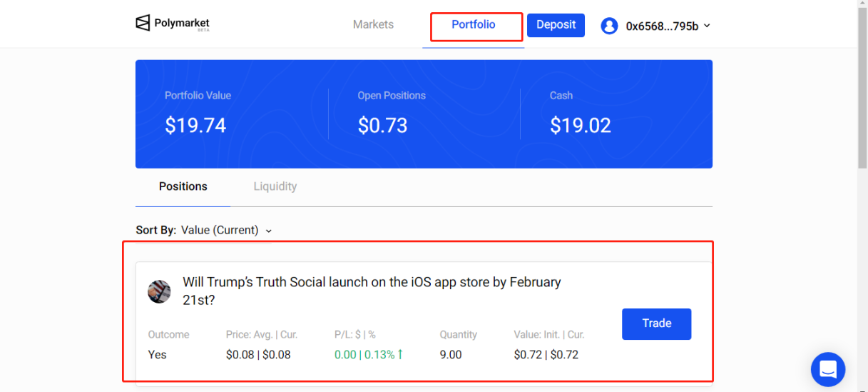
Task: Click the $0.08 | $0.08 price value
Action: pos(258,354)
